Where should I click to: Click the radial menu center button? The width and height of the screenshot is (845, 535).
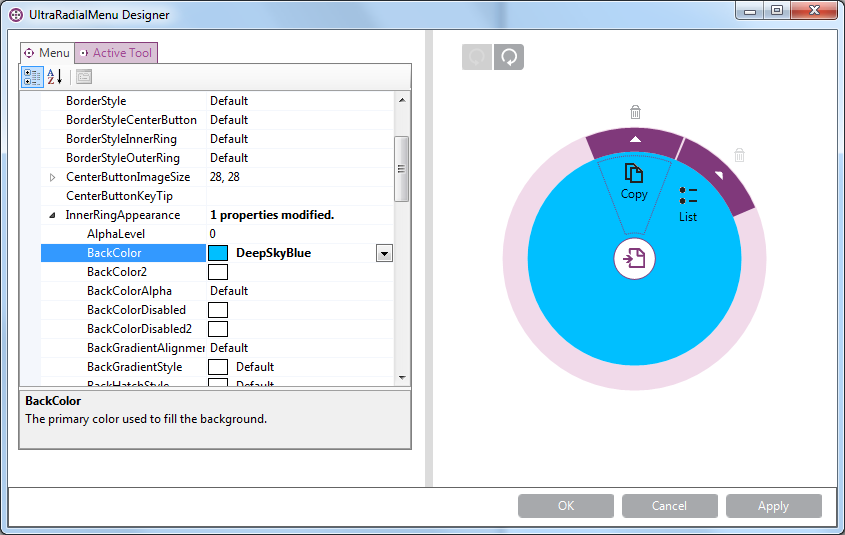(634, 259)
